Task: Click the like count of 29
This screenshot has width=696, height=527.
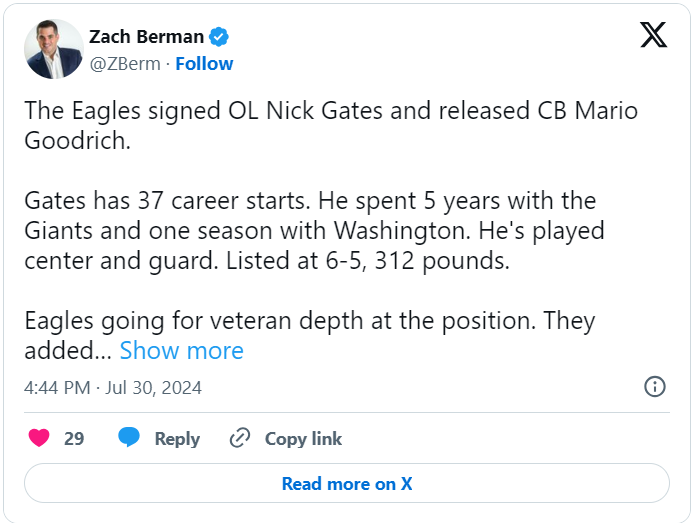Action: tap(74, 438)
